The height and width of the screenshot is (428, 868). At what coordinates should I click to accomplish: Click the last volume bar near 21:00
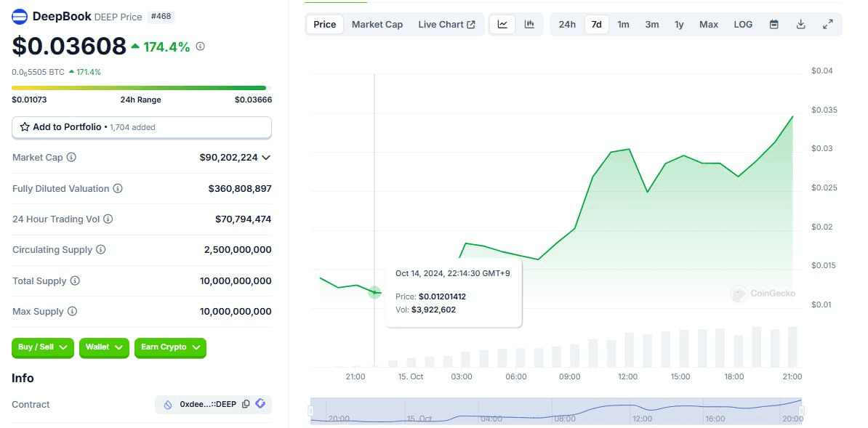[x=792, y=347]
